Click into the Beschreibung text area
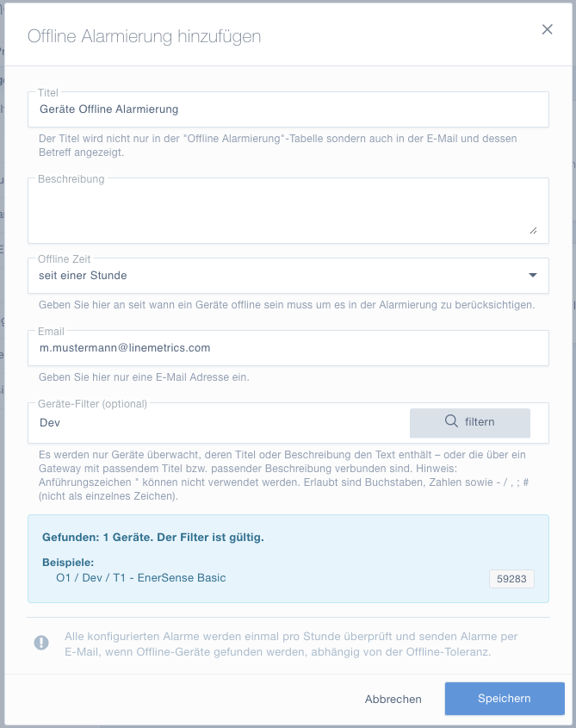576x728 pixels. 288,211
